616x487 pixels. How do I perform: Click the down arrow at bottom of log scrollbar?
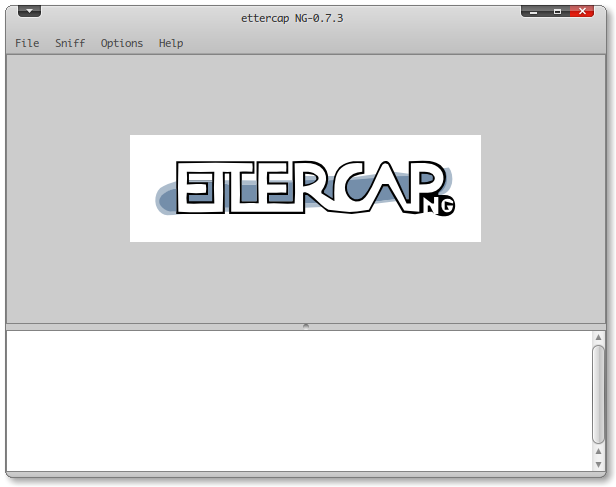click(598, 464)
